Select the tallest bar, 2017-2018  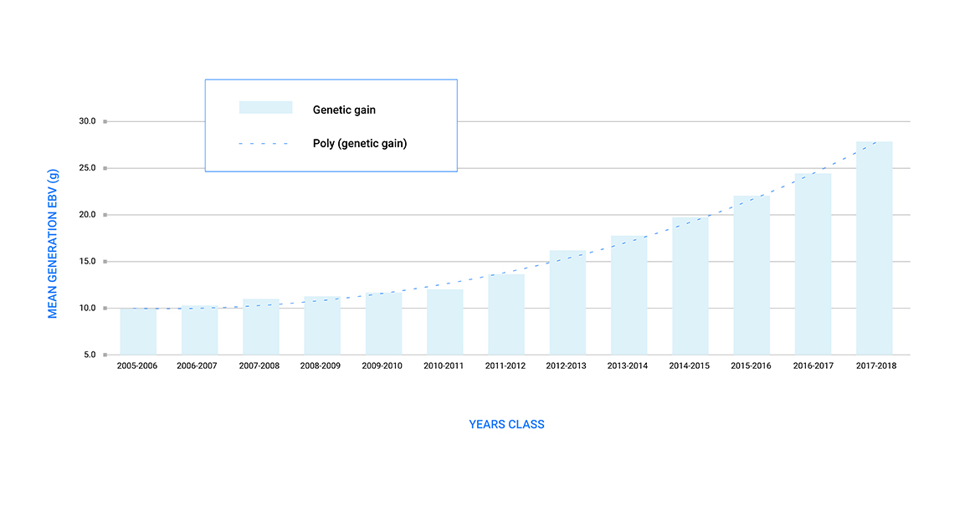pyautogui.click(x=874, y=248)
